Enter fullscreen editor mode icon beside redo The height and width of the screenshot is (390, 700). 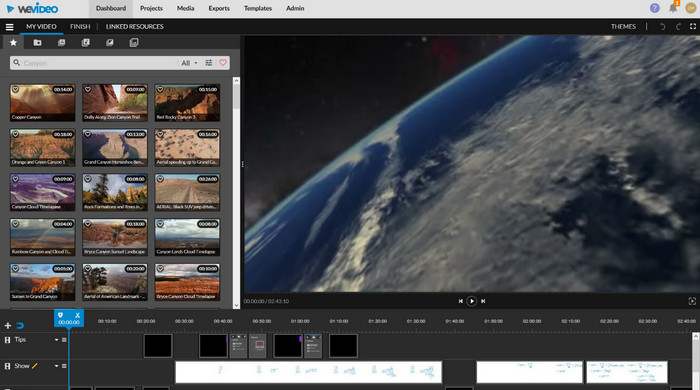693,26
